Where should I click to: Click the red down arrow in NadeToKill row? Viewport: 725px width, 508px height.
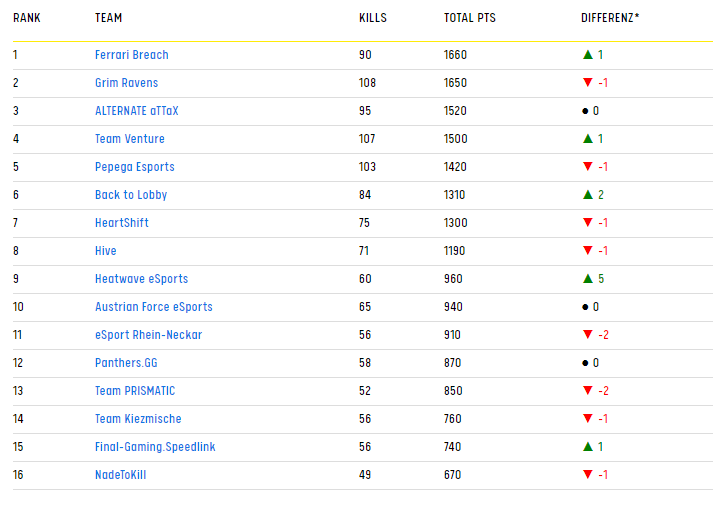588,475
